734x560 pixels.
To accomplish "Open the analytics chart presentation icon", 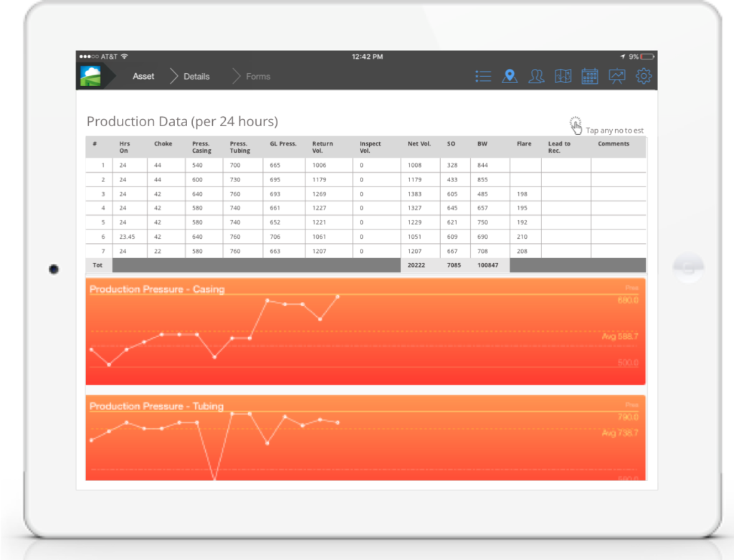I will point(616,76).
